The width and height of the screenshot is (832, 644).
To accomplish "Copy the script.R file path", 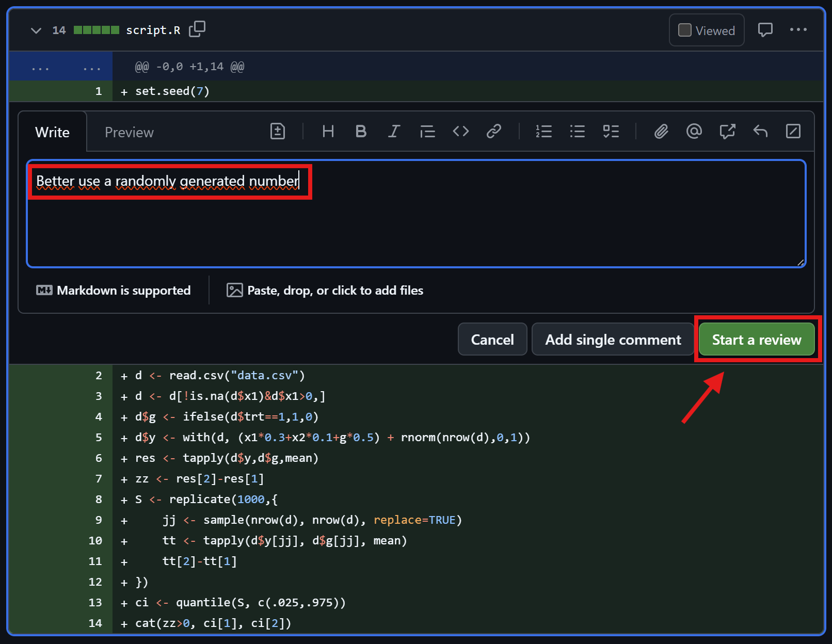I will coord(197,29).
